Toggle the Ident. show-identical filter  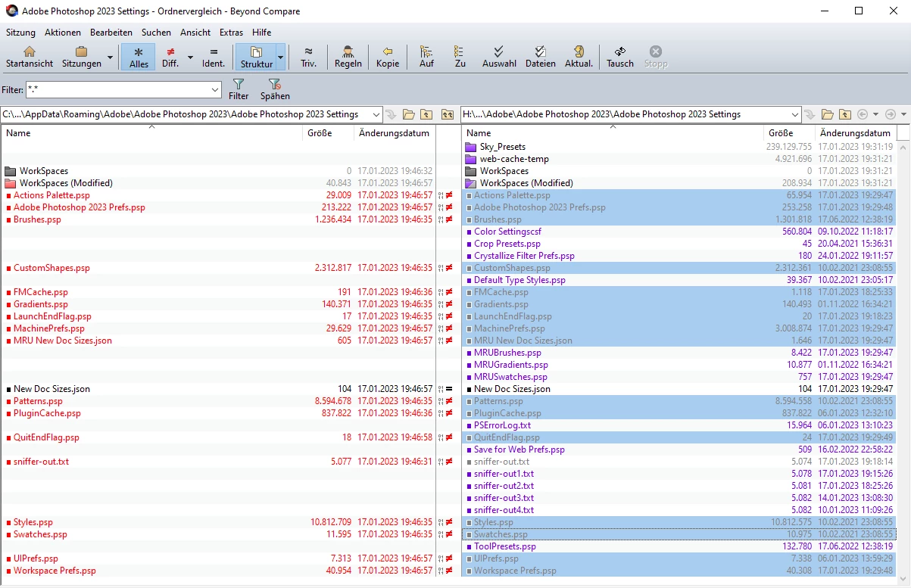214,57
